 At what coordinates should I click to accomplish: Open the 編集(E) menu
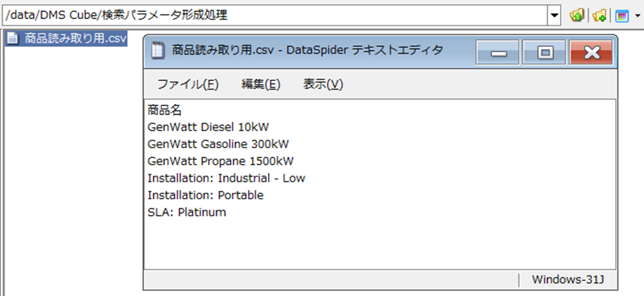tap(261, 85)
